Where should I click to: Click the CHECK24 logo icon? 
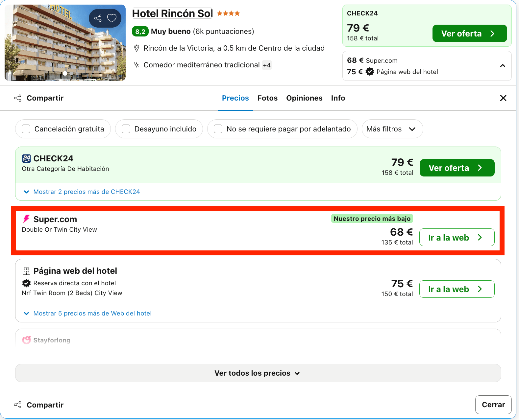(26, 158)
